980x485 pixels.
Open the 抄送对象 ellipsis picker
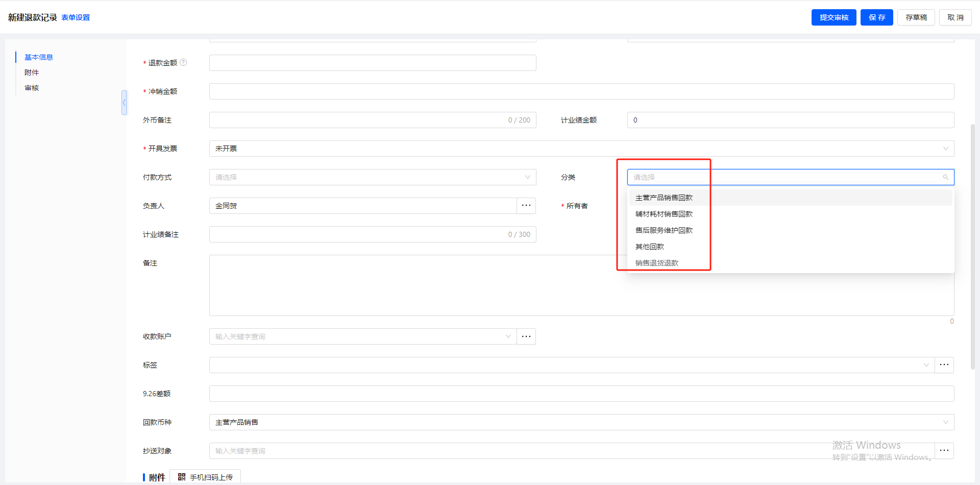[x=944, y=451]
